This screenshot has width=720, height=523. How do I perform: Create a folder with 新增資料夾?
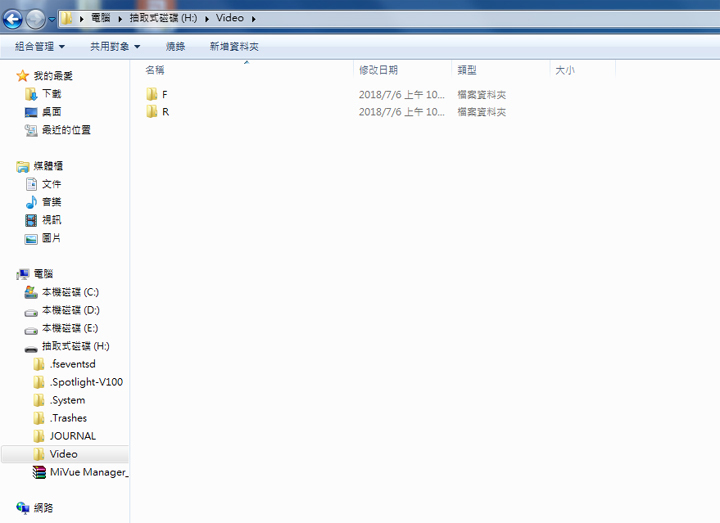coord(234,46)
